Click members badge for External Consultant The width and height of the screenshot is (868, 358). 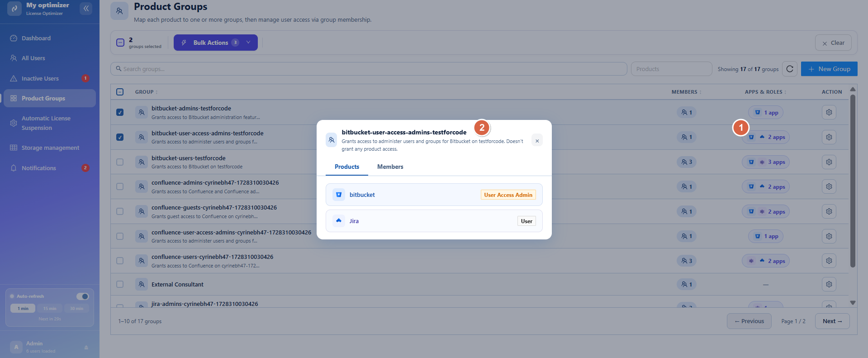pyautogui.click(x=687, y=284)
